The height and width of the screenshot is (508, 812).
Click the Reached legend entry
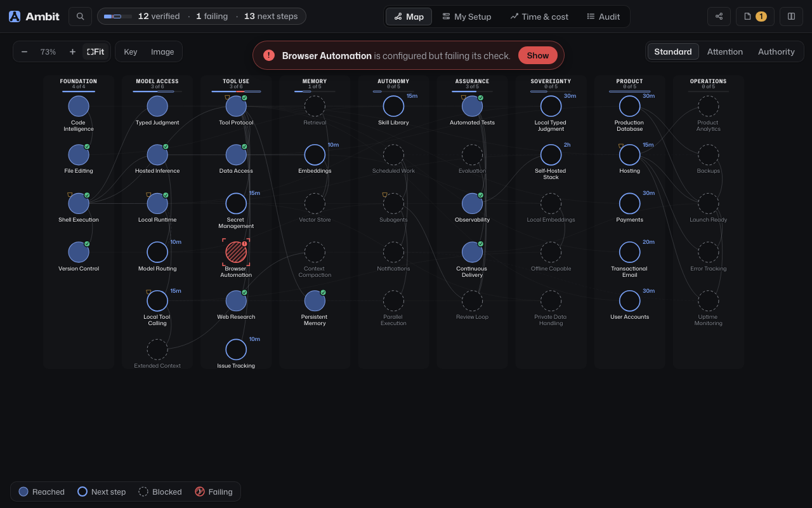pos(42,491)
